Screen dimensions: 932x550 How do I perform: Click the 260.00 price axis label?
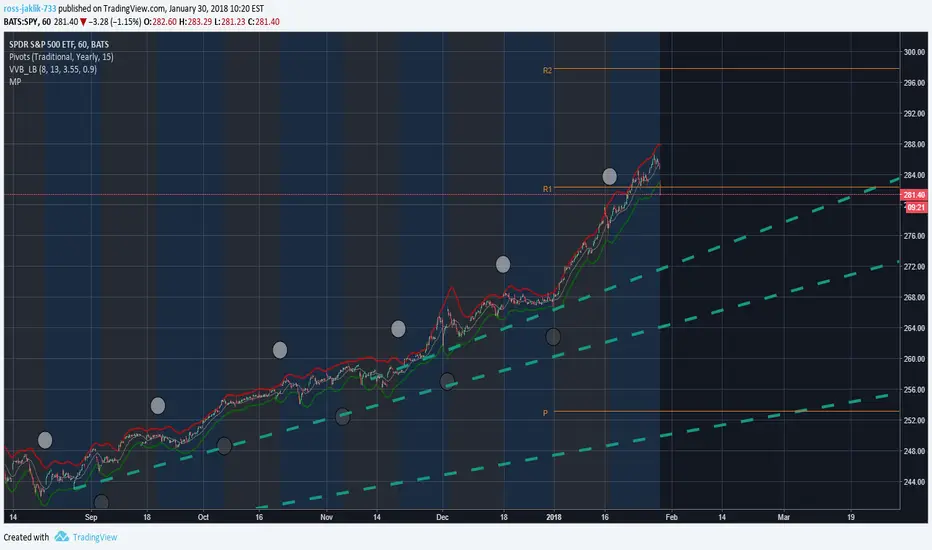914,359
